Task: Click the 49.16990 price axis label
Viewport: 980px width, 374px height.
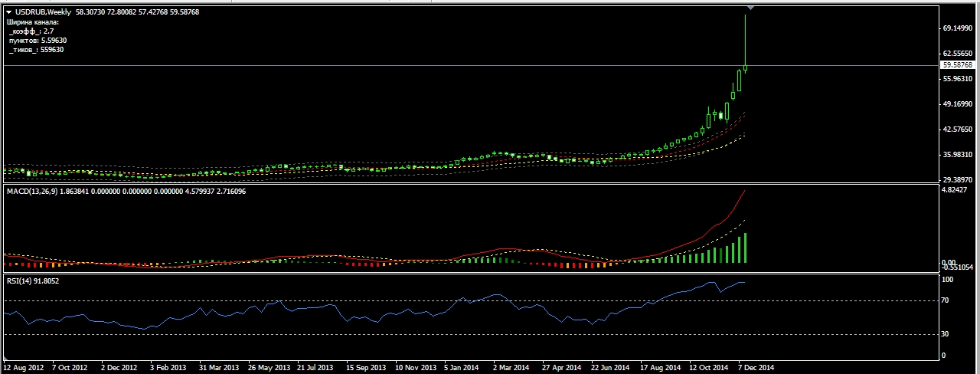Action: tap(958, 103)
